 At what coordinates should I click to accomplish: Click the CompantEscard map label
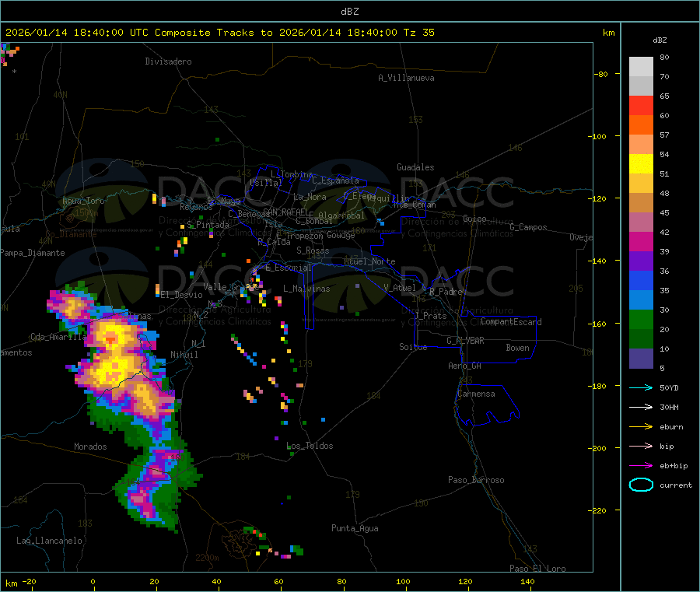tap(511, 321)
